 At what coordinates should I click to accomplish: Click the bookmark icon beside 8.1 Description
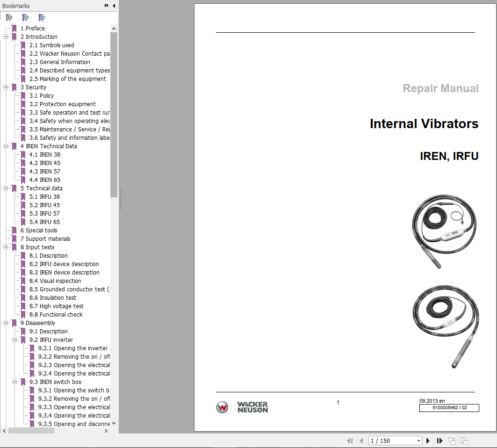pos(23,255)
